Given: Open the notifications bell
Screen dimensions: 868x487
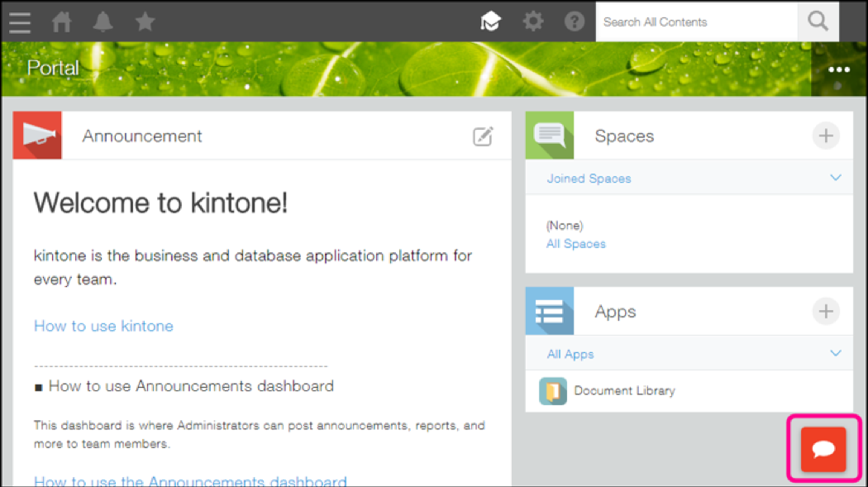Looking at the screenshot, I should (103, 21).
